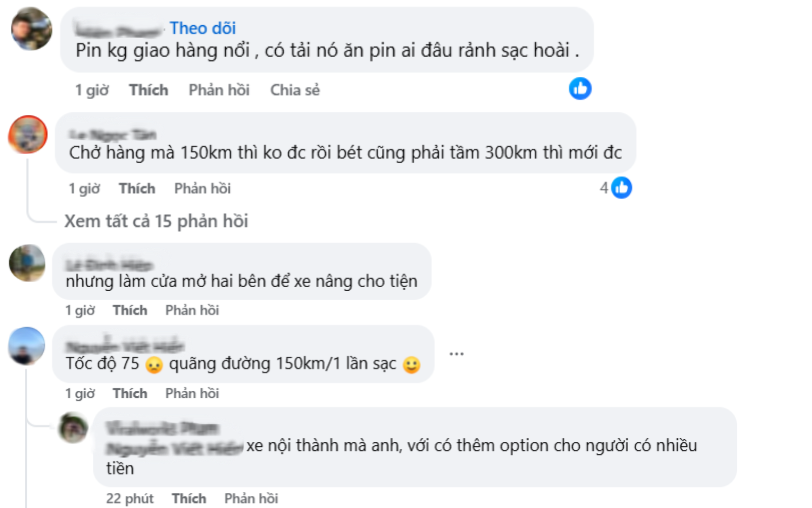Click the avatar next to the "Tốc độ 75" comment
The image size is (812, 508).
(27, 346)
